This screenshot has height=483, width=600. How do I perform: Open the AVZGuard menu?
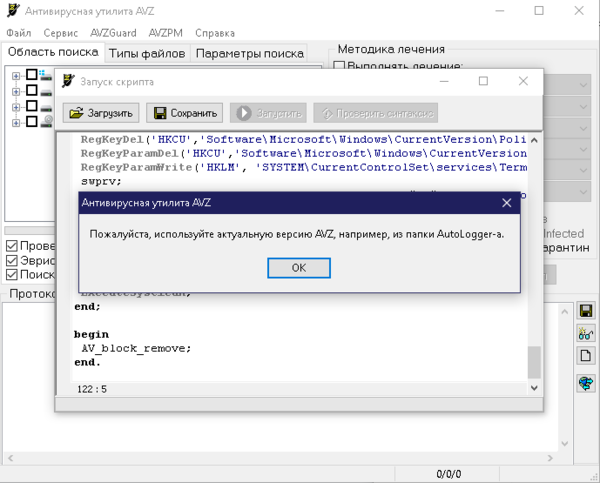113,33
